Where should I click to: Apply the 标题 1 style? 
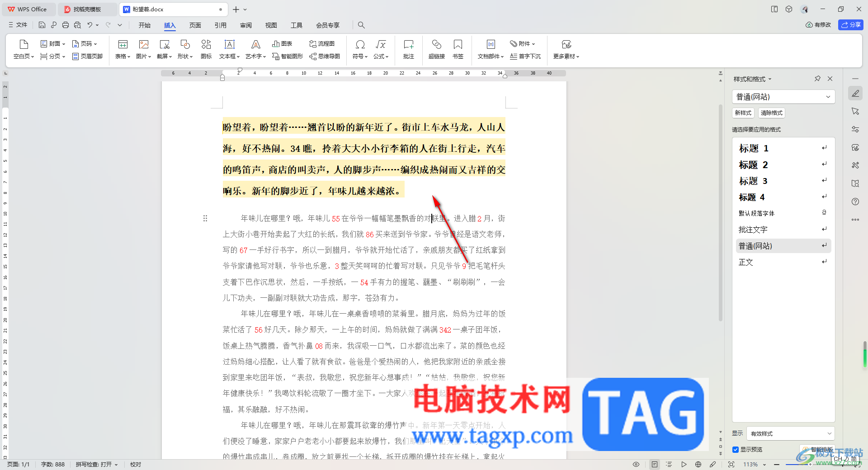783,148
